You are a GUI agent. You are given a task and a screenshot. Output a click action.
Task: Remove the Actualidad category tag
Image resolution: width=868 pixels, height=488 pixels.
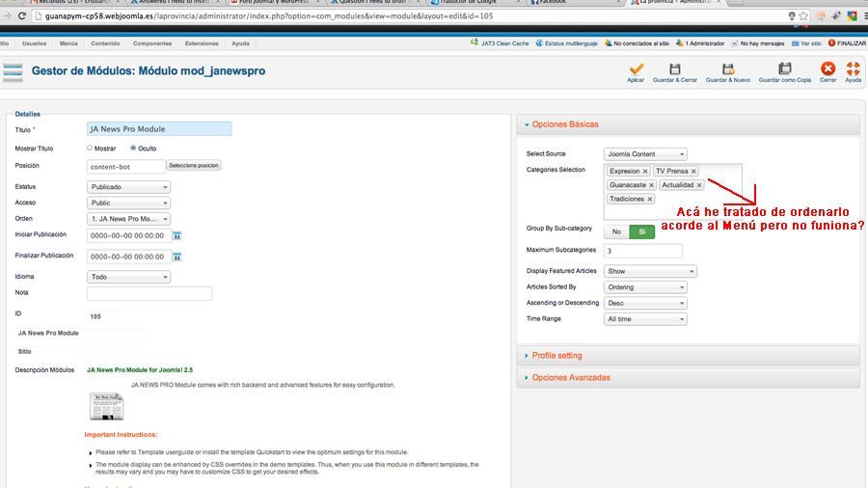coord(698,185)
